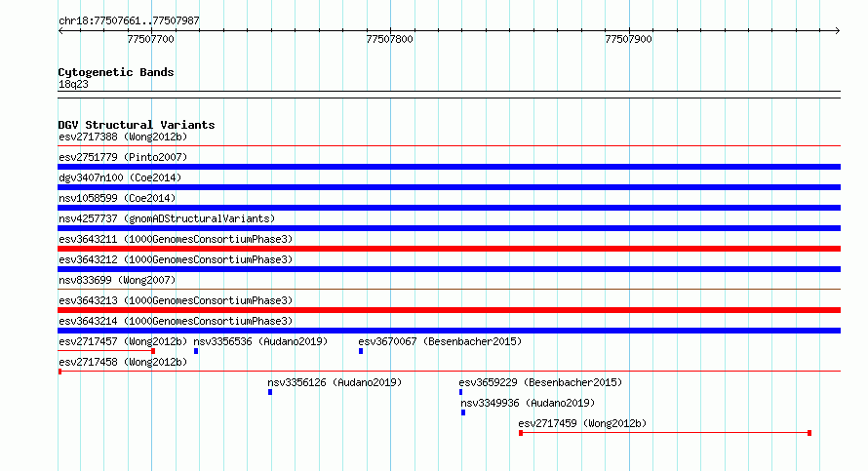868x471 pixels.
Task: Open nsv4257737 (gnomADStructuralVariants) label
Action: [x=167, y=218]
